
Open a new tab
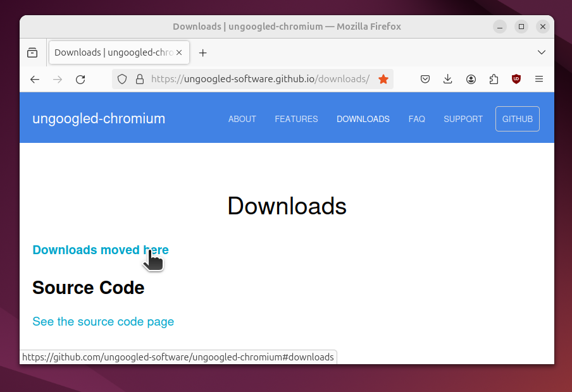pyautogui.click(x=203, y=53)
